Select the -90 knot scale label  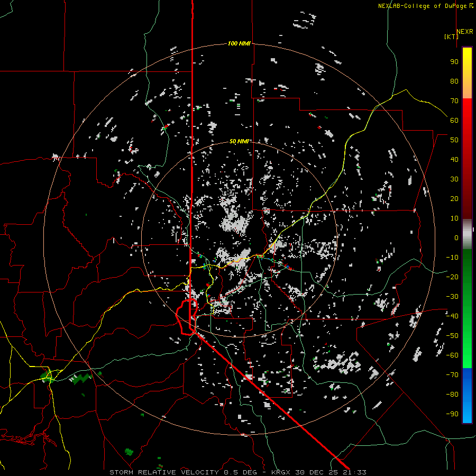(x=452, y=414)
